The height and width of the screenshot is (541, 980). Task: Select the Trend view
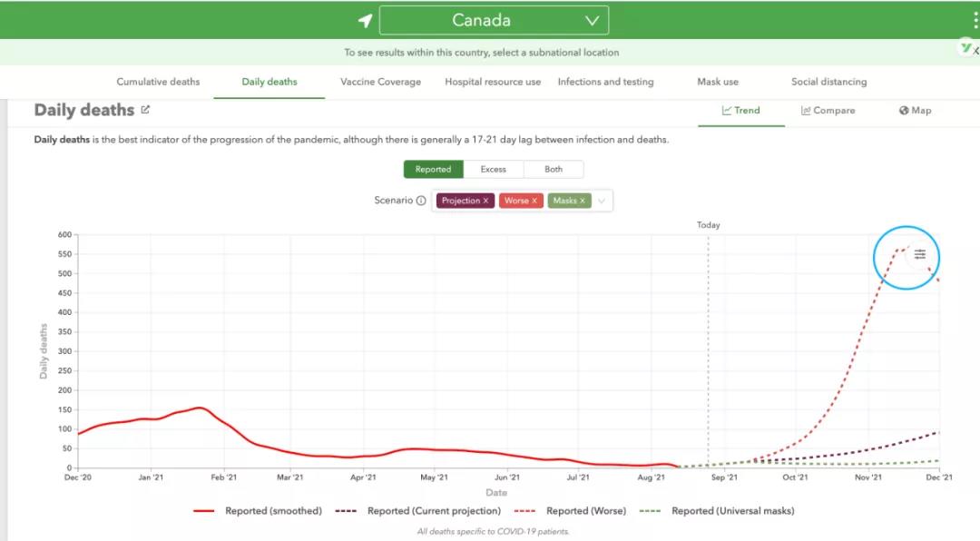pos(741,111)
